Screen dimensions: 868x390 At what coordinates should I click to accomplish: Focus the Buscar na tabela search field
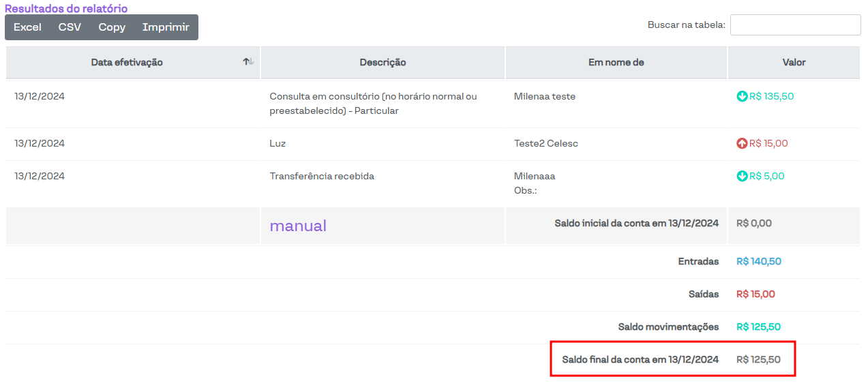click(795, 25)
